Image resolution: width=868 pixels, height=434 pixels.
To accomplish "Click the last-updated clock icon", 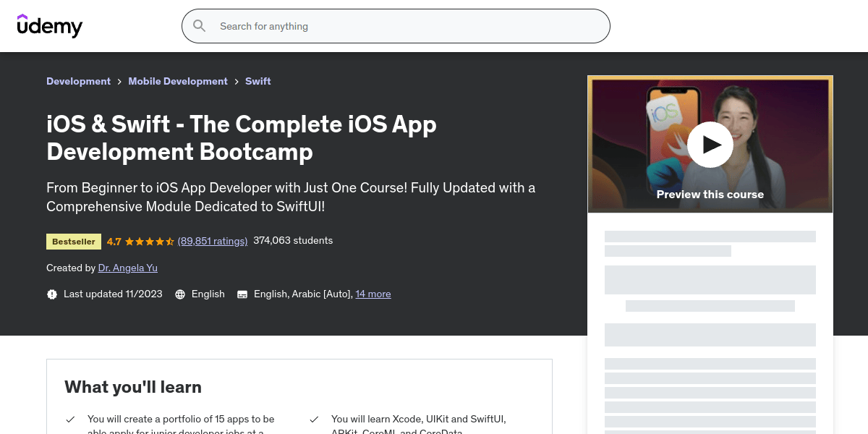I will click(51, 294).
